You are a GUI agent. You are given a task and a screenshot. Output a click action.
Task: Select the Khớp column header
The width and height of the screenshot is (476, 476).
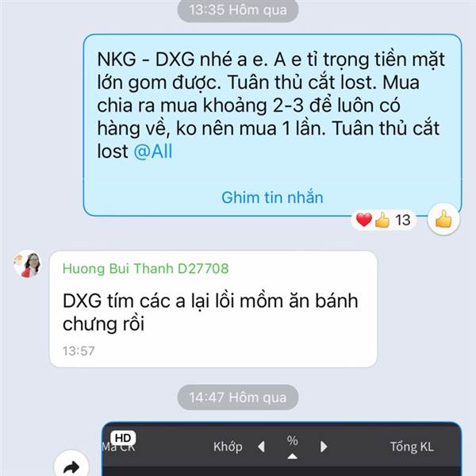click(x=228, y=447)
